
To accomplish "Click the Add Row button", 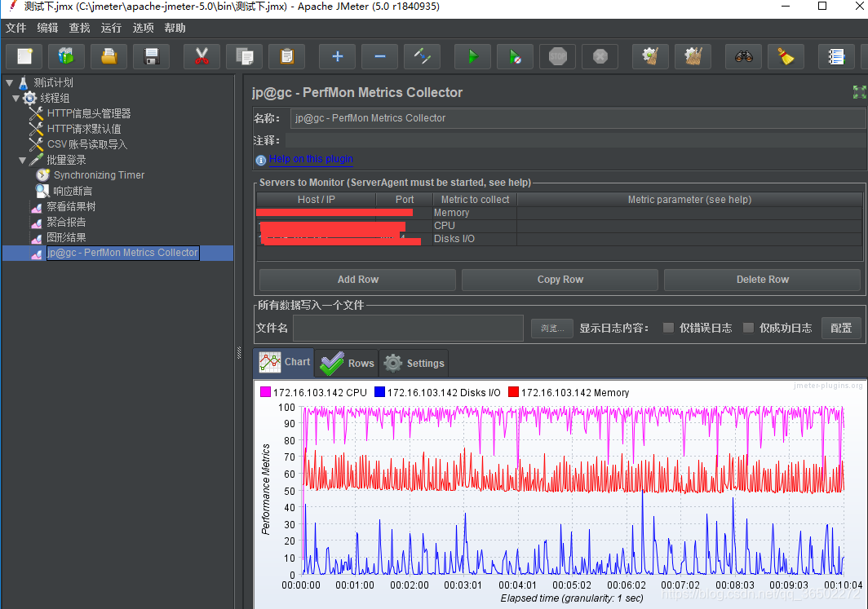I will point(357,280).
